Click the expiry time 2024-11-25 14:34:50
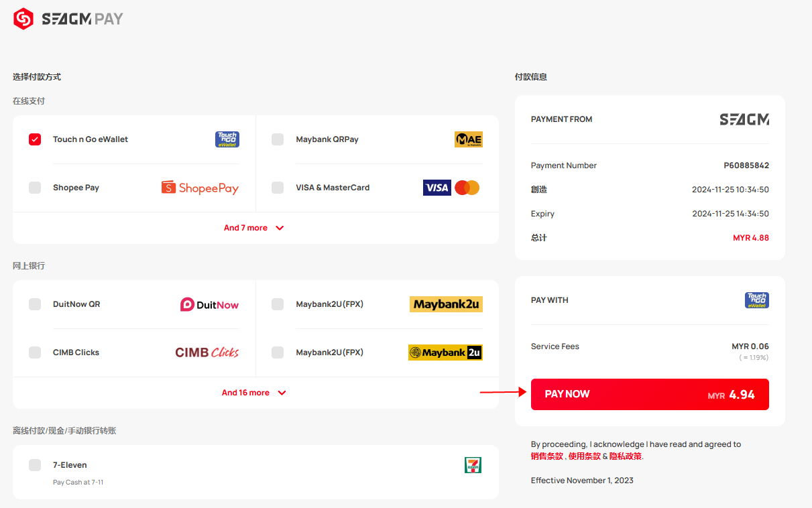This screenshot has height=508, width=812. tap(731, 214)
